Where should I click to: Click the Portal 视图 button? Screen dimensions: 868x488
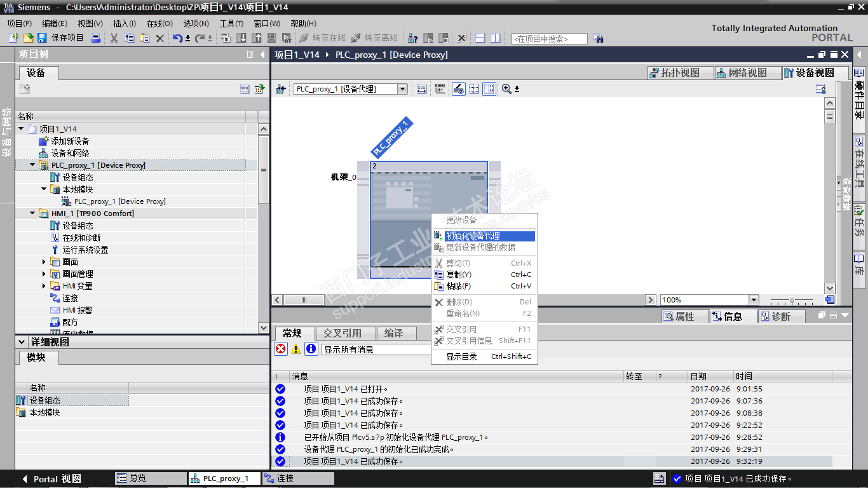click(51, 478)
